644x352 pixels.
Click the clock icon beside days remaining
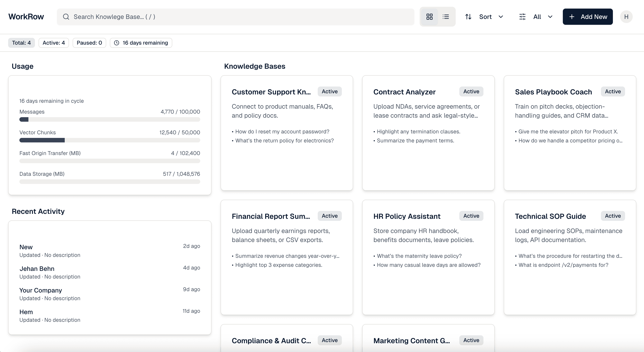coord(117,43)
